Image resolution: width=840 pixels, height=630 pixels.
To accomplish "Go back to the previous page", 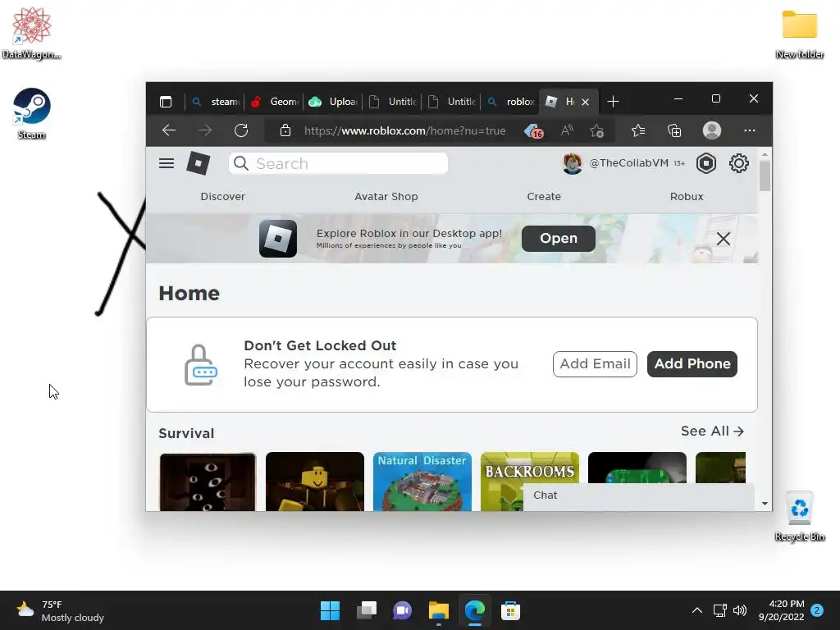I will [169, 130].
